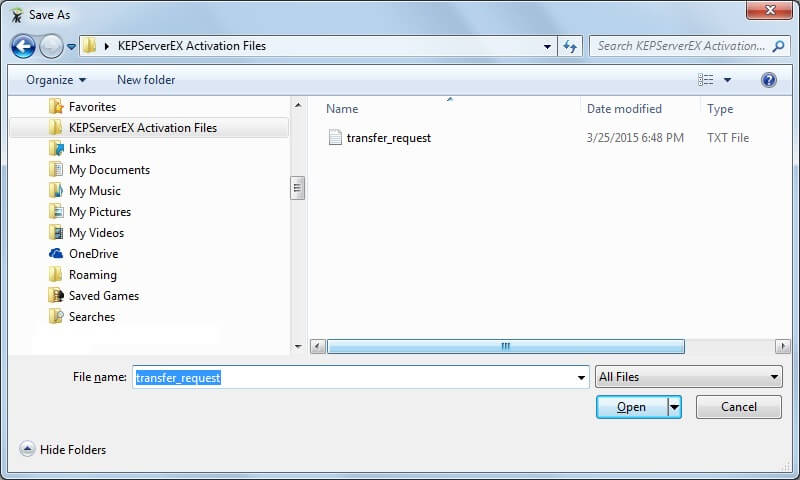800x480 pixels.
Task: Click the change view icon
Action: [706, 80]
